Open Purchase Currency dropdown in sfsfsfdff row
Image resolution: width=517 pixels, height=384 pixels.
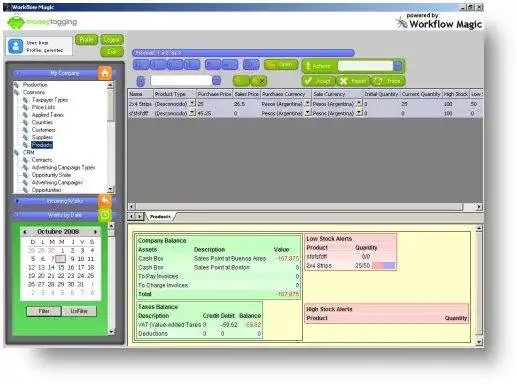(308, 113)
